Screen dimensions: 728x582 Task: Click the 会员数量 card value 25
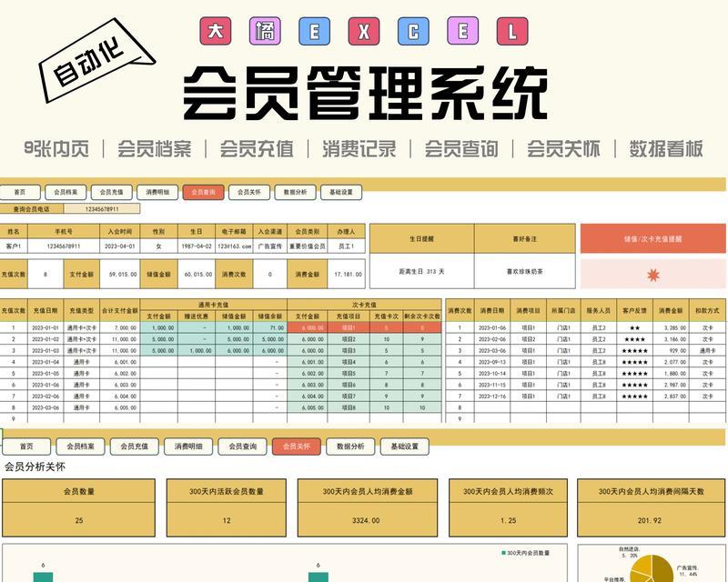pyautogui.click(x=78, y=520)
